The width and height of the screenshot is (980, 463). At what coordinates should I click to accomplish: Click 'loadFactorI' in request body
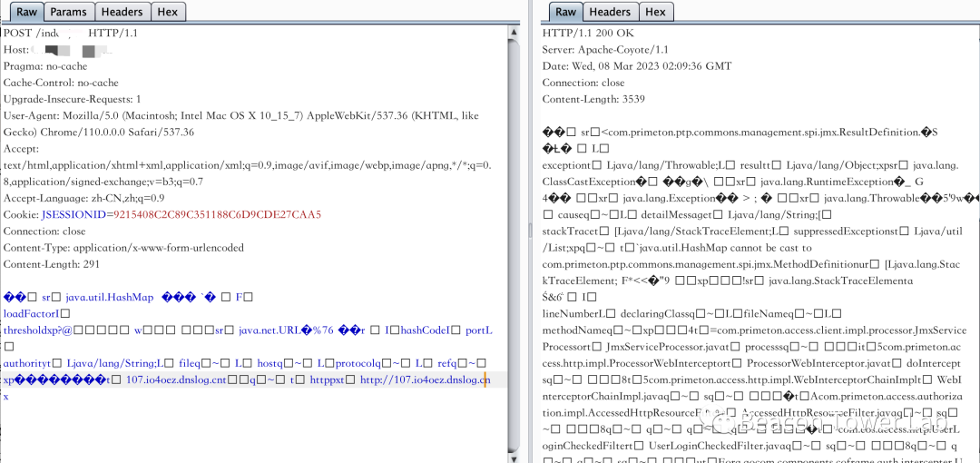tap(31, 313)
